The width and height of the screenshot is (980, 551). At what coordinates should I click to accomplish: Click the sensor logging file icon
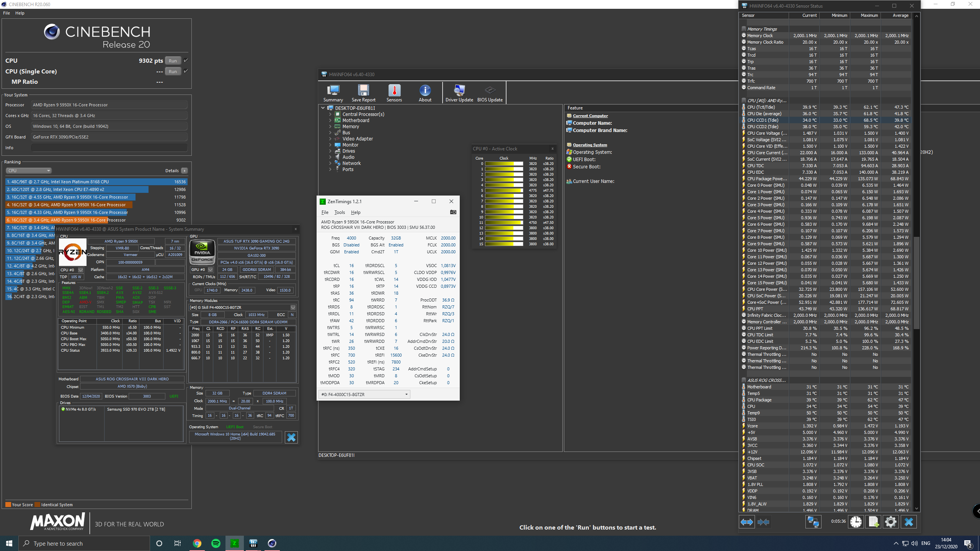[x=873, y=522]
